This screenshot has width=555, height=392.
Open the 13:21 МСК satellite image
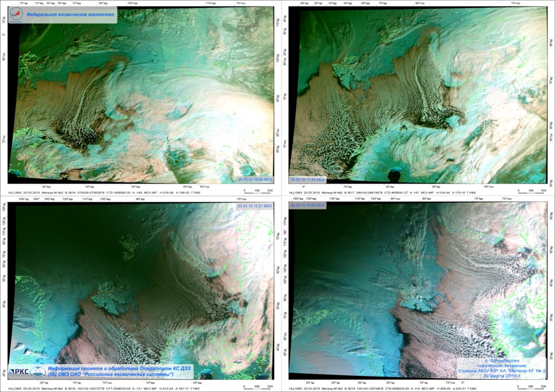click(141, 291)
